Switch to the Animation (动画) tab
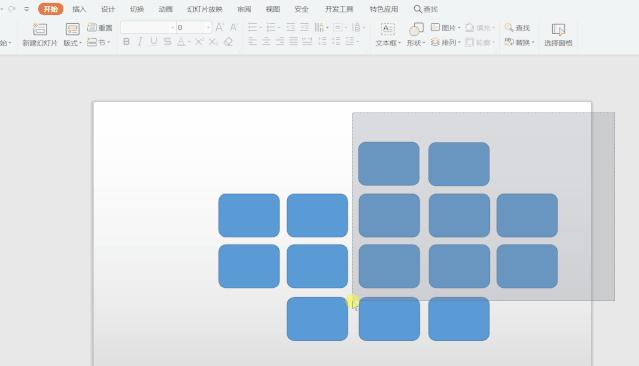The image size is (639, 366). (x=165, y=9)
